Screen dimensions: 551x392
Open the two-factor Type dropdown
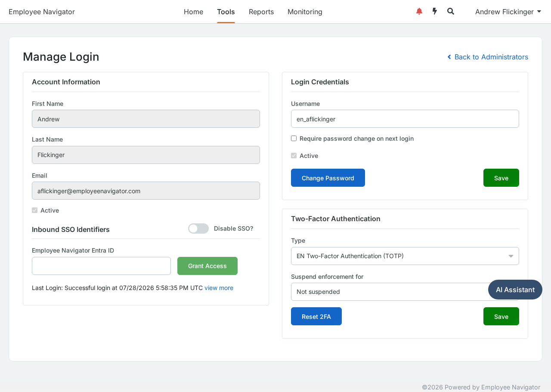pos(405,256)
